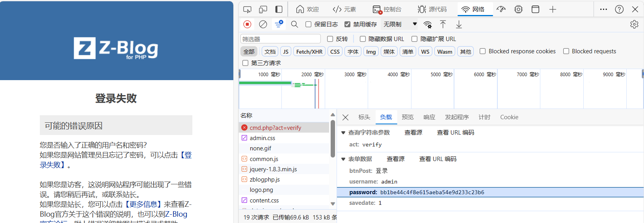This screenshot has height=223, width=644.
Task: Open Cookie details tab
Action: [x=509, y=117]
